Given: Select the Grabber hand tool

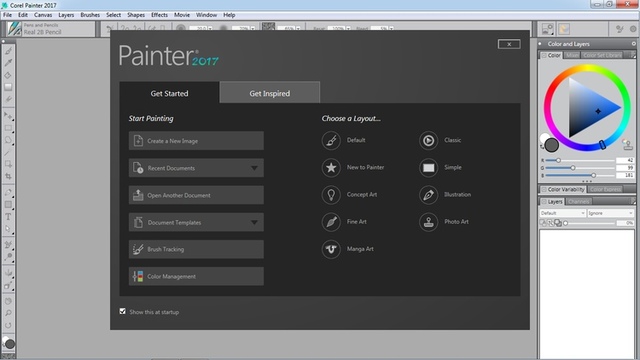Looking at the screenshot, I should (x=8, y=301).
